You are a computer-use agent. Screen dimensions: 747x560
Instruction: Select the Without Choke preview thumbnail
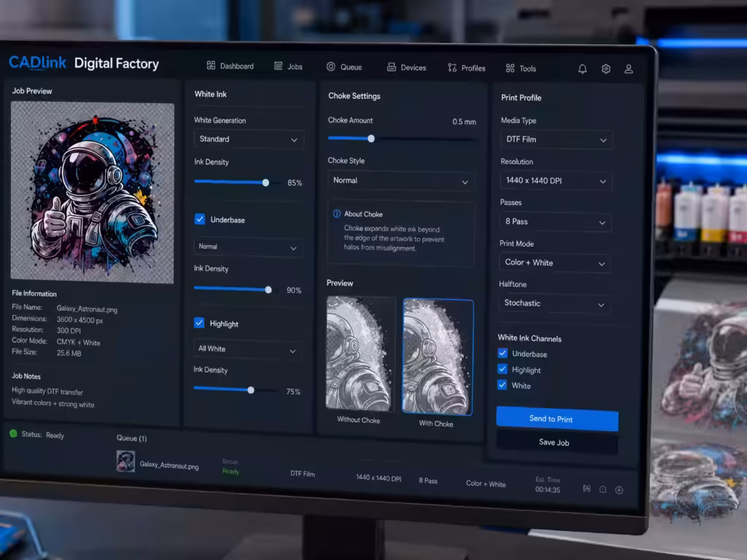(x=360, y=354)
